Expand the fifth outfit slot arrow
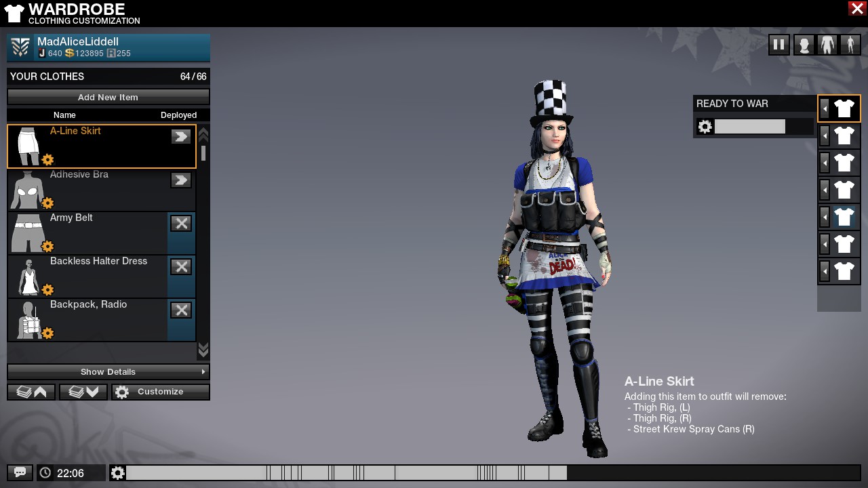Image resolution: width=868 pixels, height=488 pixels. pos(825,217)
